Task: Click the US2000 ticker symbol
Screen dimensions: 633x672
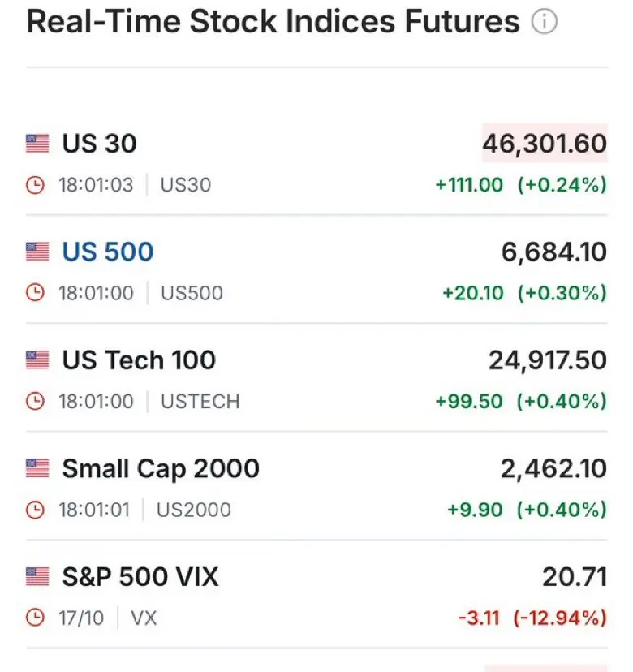Action: (x=193, y=510)
